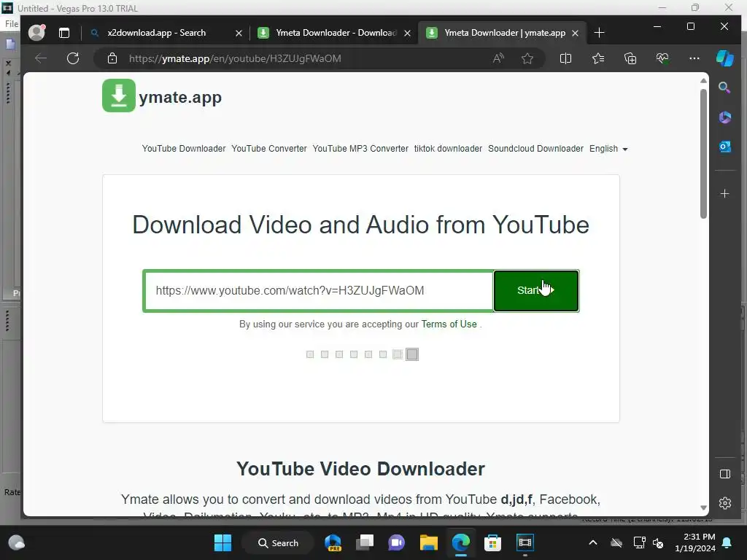747x560 pixels.
Task: Click the browser address bar URL
Action: click(235, 58)
